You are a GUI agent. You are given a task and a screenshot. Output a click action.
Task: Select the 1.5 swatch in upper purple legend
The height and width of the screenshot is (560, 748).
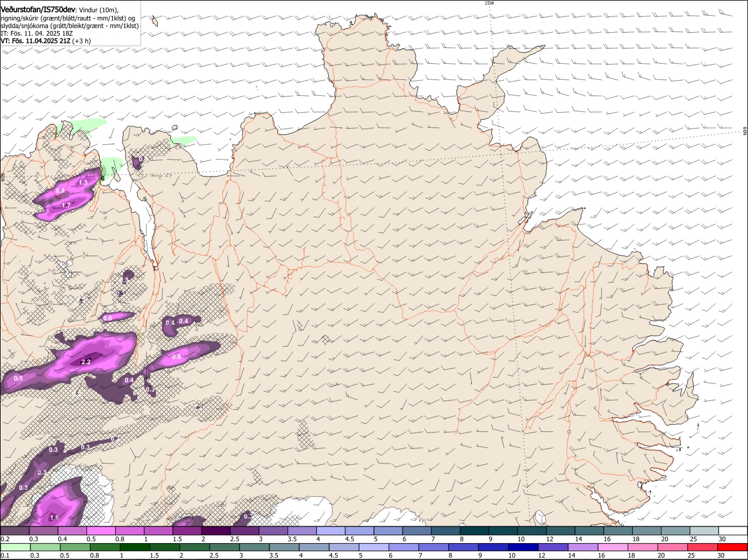click(186, 530)
